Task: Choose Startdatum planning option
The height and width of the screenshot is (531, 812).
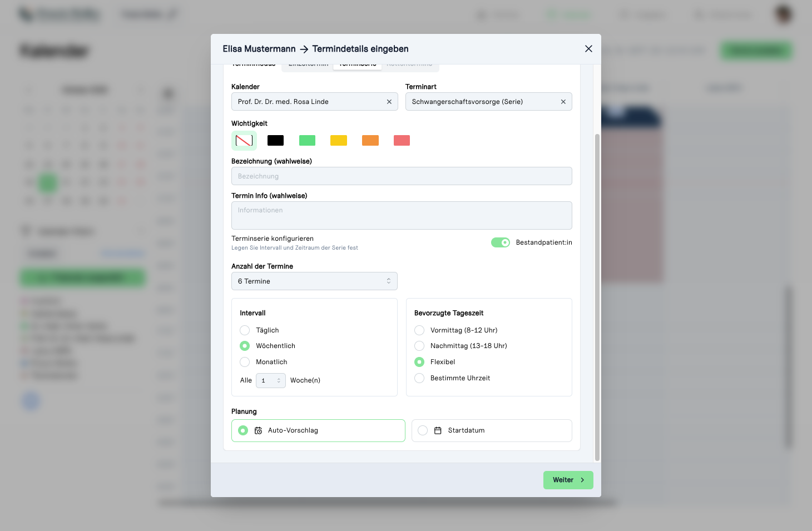Action: tap(492, 430)
